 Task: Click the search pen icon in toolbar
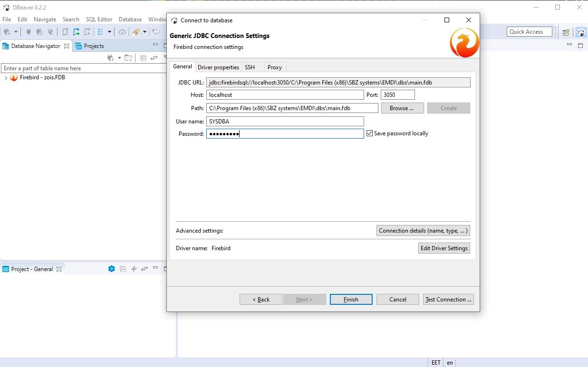pyautogui.click(x=136, y=32)
